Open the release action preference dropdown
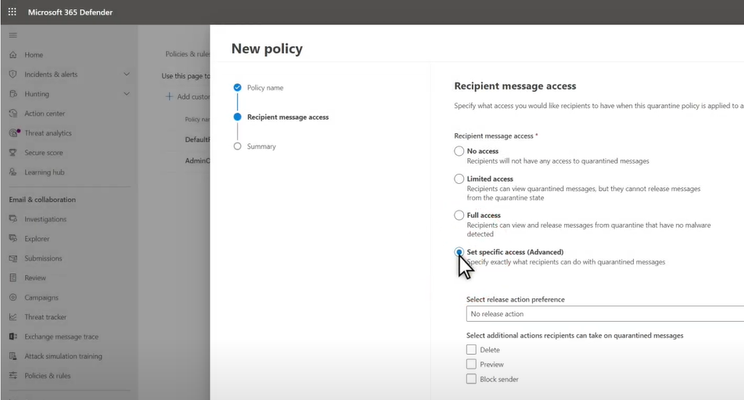Image resolution: width=744 pixels, height=400 pixels. click(605, 314)
